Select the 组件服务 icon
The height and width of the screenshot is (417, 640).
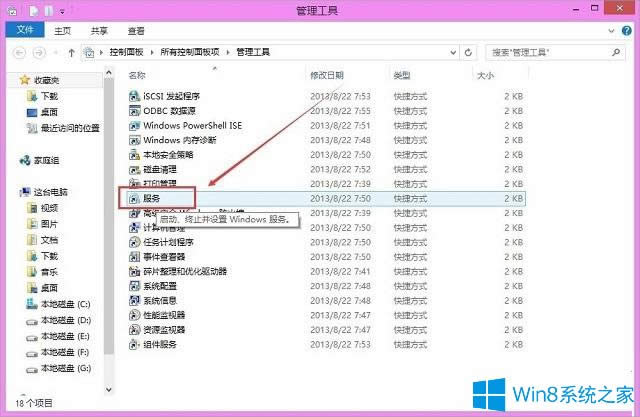[x=134, y=344]
